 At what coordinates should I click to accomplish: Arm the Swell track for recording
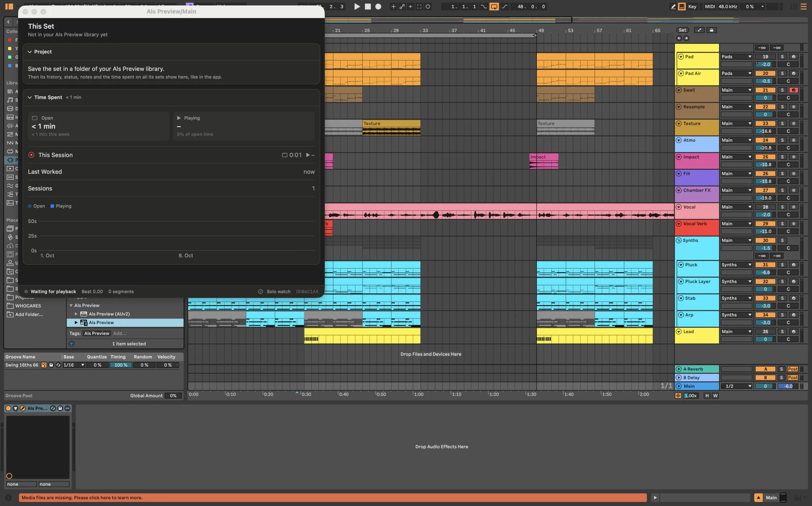click(x=794, y=90)
